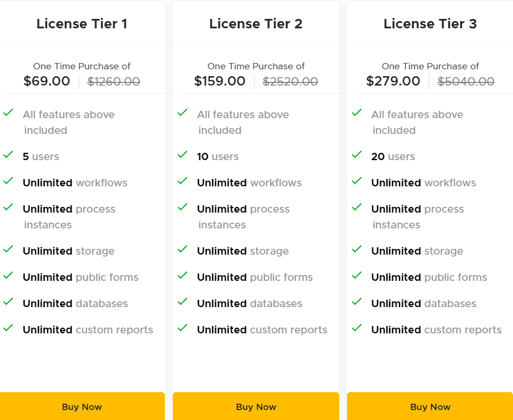513x420 pixels.
Task: Click the checkmark next to Unlimited process instances in Tier 1
Action: (x=8, y=208)
